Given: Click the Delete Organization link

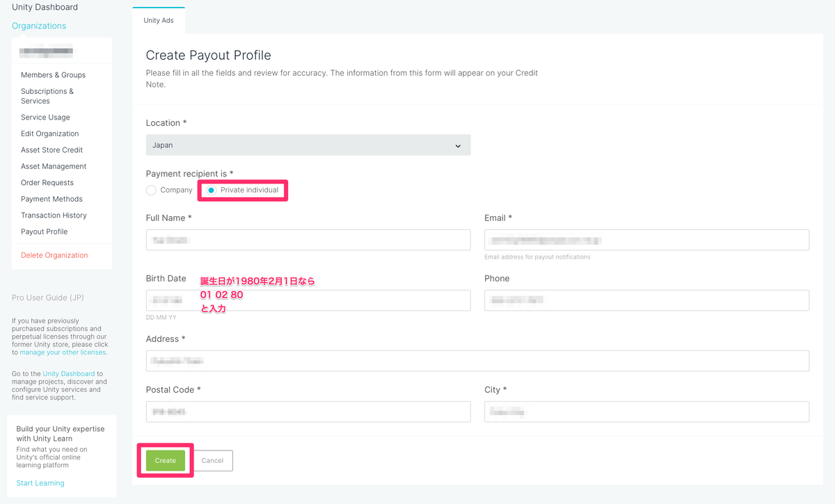Looking at the screenshot, I should coord(54,255).
